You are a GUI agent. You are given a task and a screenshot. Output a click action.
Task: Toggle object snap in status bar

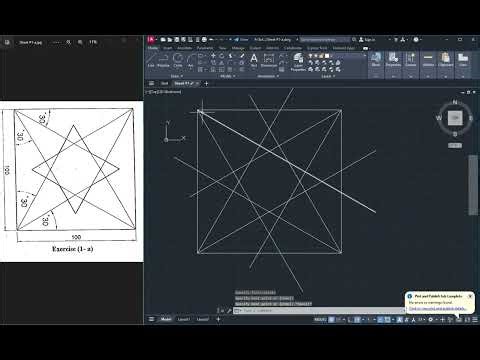click(387, 319)
